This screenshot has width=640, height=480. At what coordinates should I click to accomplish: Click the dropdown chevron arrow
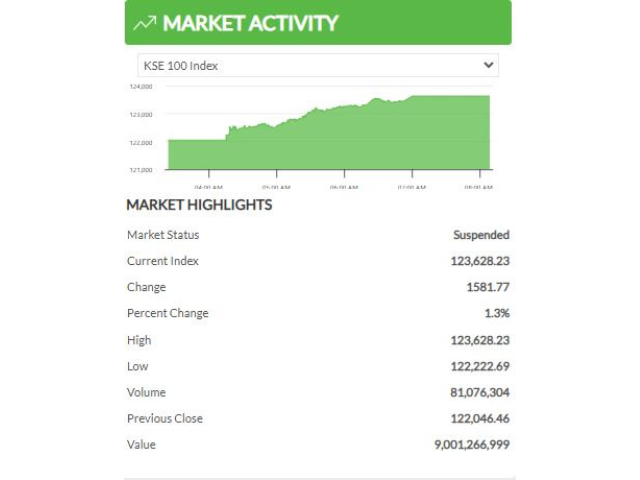[488, 65]
